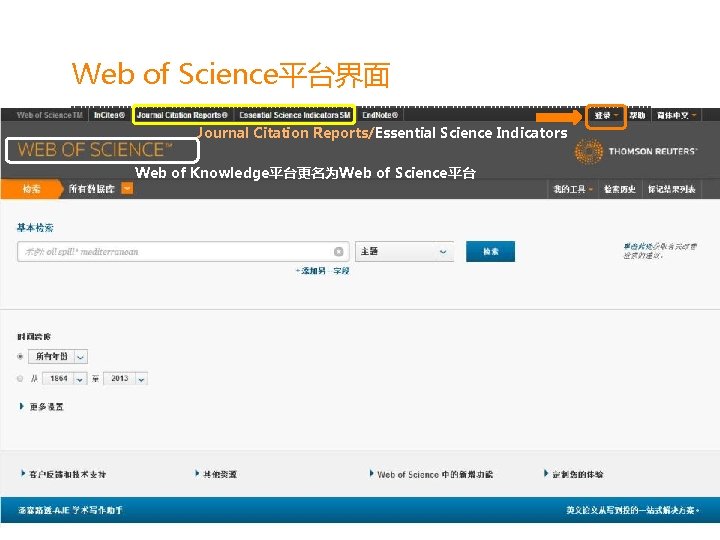This screenshot has height=540, width=720.
Task: Click the WEB OF SCIENCE logo
Action: tap(95, 150)
